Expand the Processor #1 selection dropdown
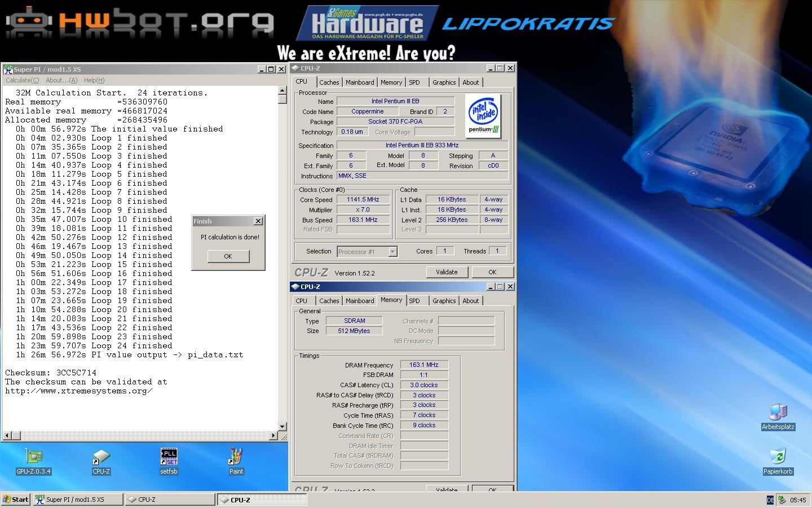This screenshot has width=812, height=508. (392, 252)
